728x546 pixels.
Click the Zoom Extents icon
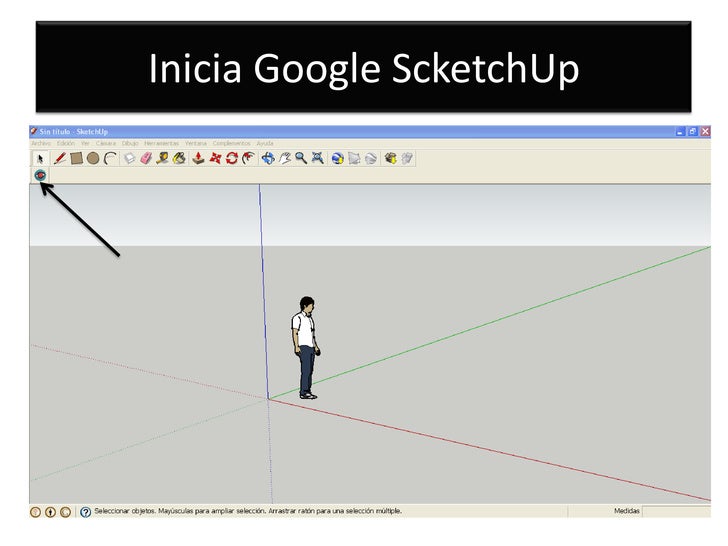click(318, 159)
